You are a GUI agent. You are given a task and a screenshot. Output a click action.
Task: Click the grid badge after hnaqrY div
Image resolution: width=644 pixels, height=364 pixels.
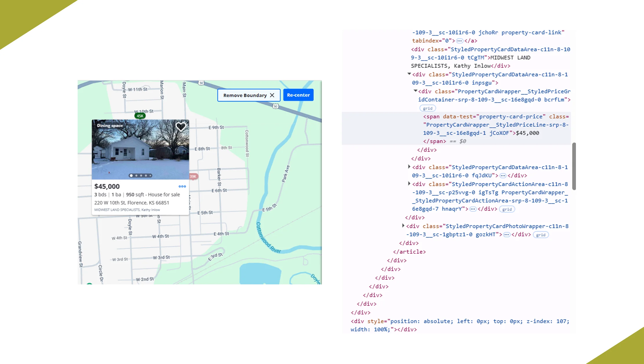pyautogui.click(x=507, y=209)
